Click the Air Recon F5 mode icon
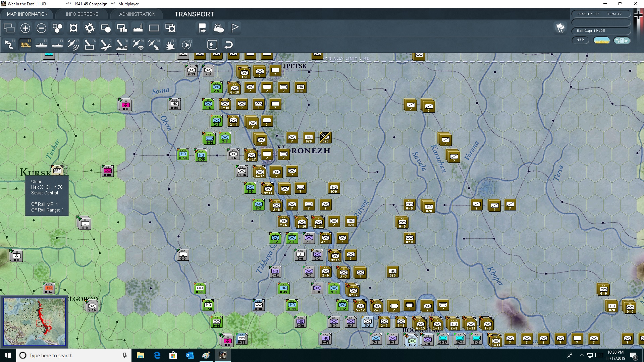The width and height of the screenshot is (644, 362). (73, 45)
